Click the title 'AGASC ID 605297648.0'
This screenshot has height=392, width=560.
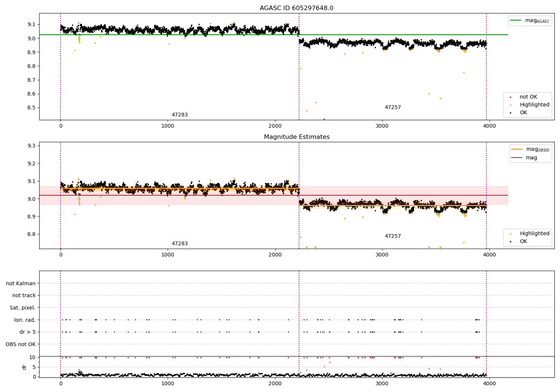coord(296,8)
